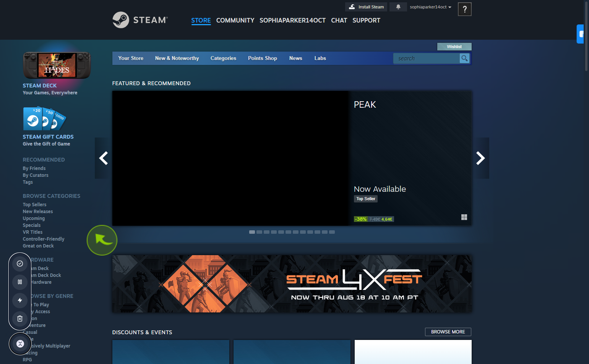Open the VR Titles category link
Viewport: 589px width, 364px height.
coord(32,232)
